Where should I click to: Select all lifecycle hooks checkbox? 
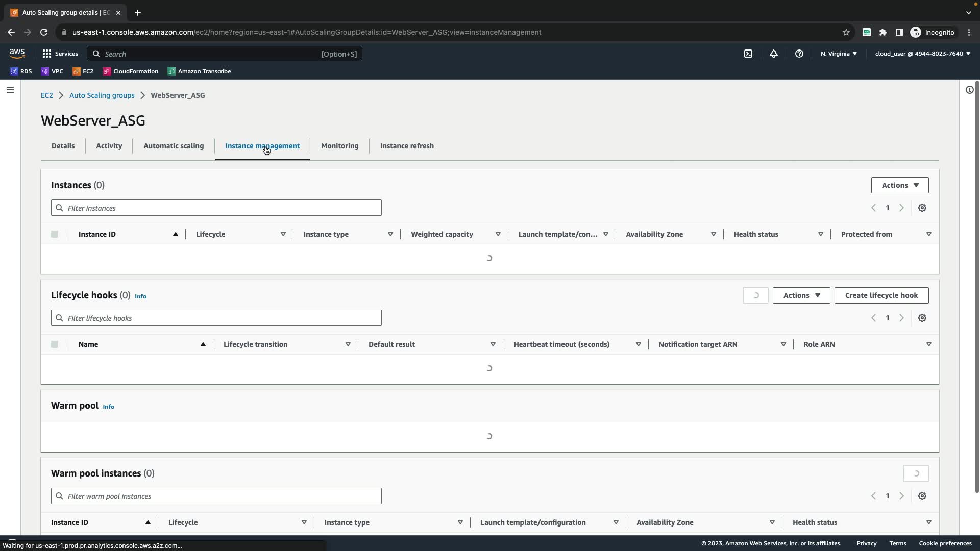pos(55,344)
